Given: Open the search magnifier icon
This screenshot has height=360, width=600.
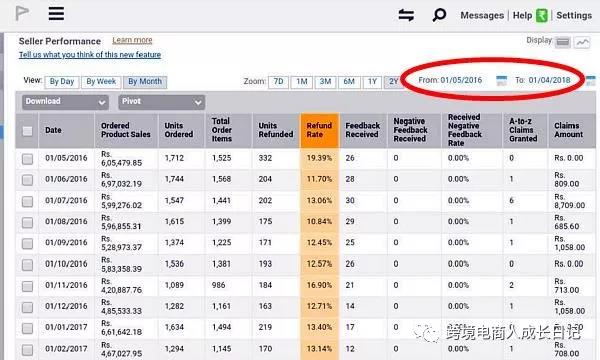Looking at the screenshot, I should coord(439,15).
